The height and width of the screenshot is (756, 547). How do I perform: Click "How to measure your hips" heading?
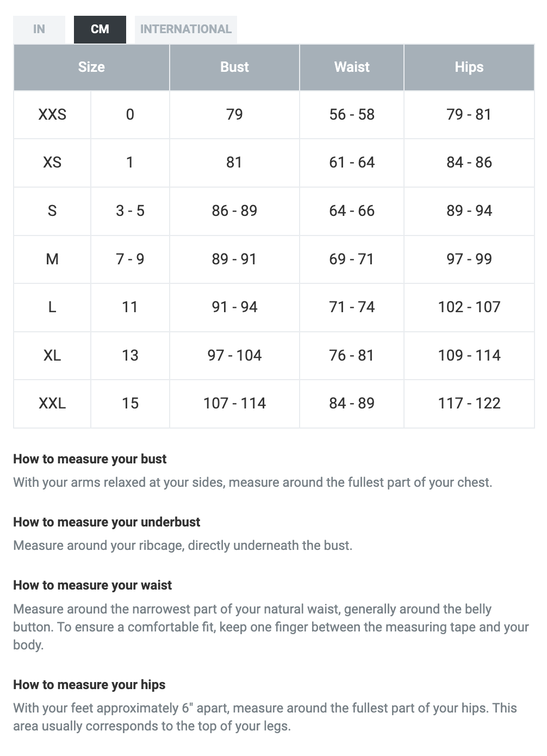click(89, 685)
